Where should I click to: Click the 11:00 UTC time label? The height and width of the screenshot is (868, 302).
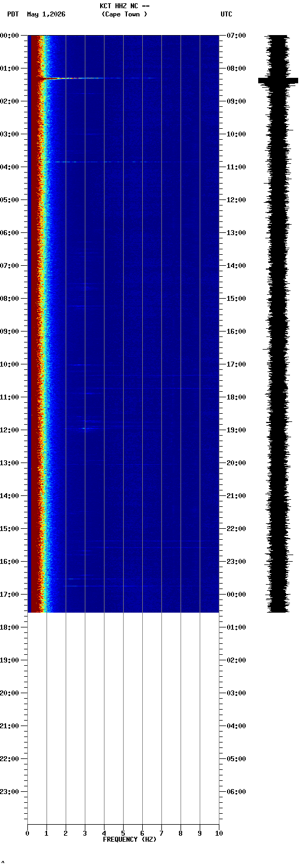tap(236, 167)
